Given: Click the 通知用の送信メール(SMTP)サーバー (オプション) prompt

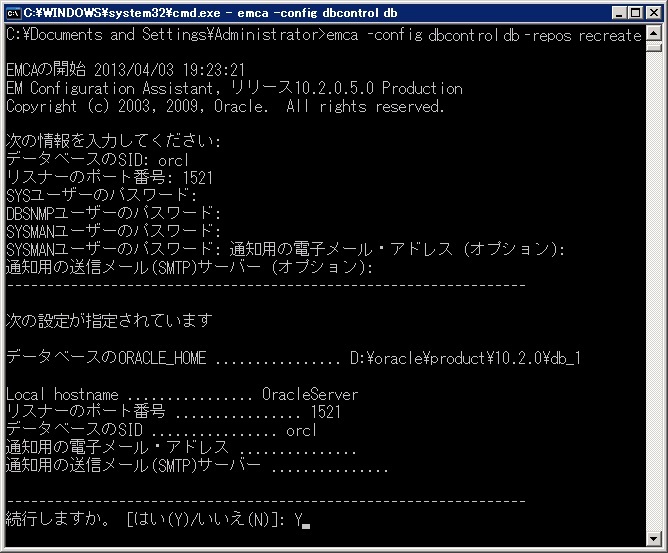Looking at the screenshot, I should 190,267.
